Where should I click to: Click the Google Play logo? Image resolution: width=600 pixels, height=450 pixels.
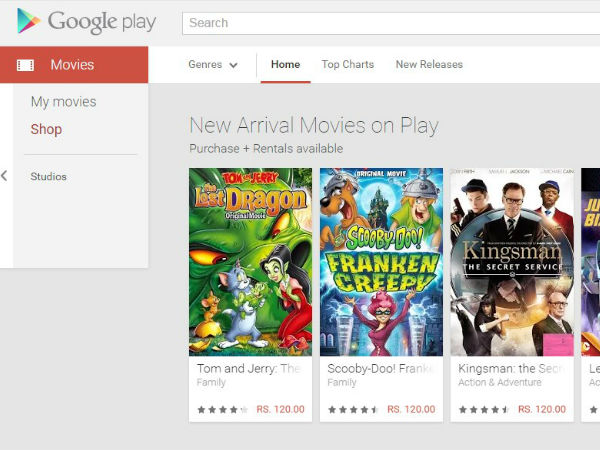pos(86,21)
